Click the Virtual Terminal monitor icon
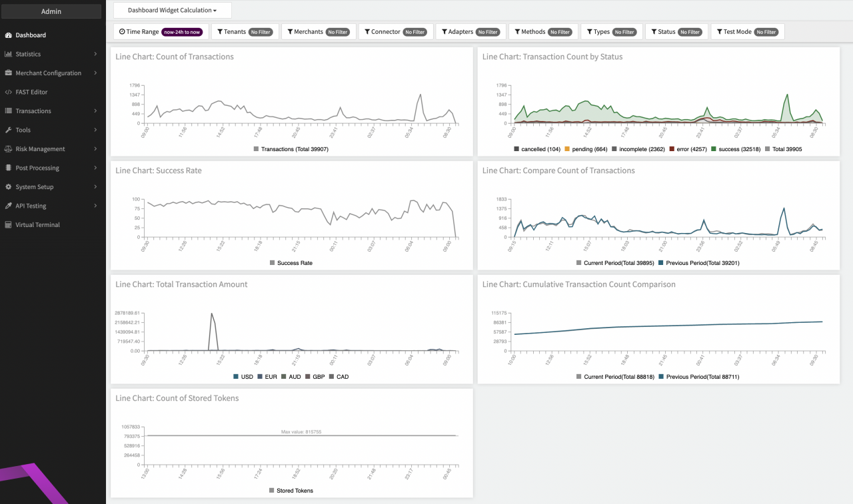Image resolution: width=853 pixels, height=504 pixels. tap(9, 225)
